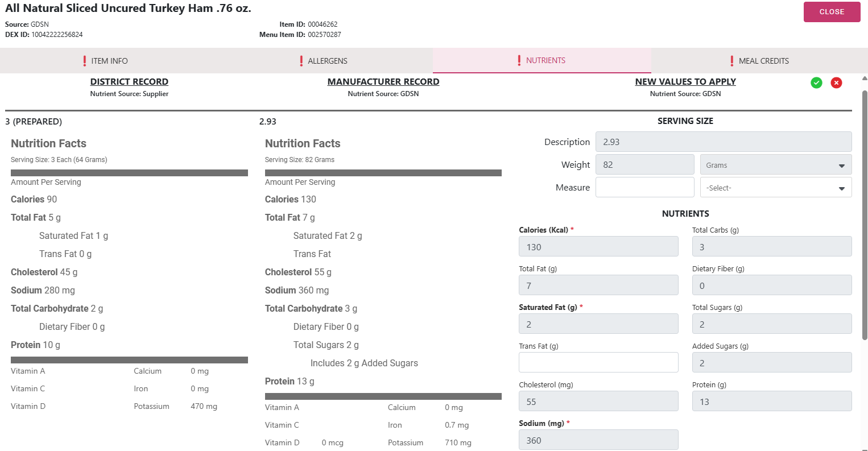Click the New Values To Apply heading

tap(685, 82)
